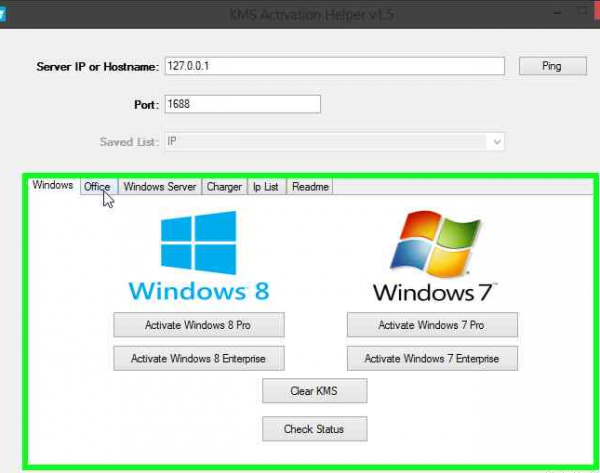
Task: Switch to the Office tab
Action: tap(97, 187)
